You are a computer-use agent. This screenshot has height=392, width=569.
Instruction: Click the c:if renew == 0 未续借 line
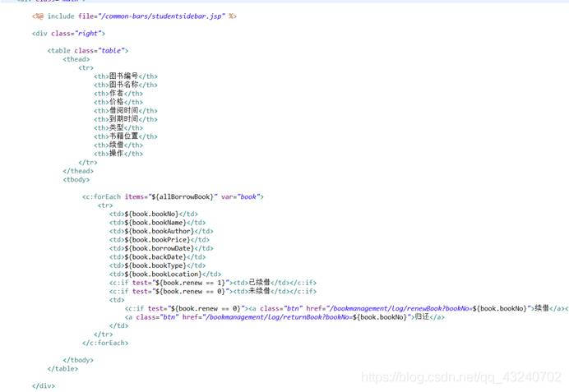(x=213, y=291)
